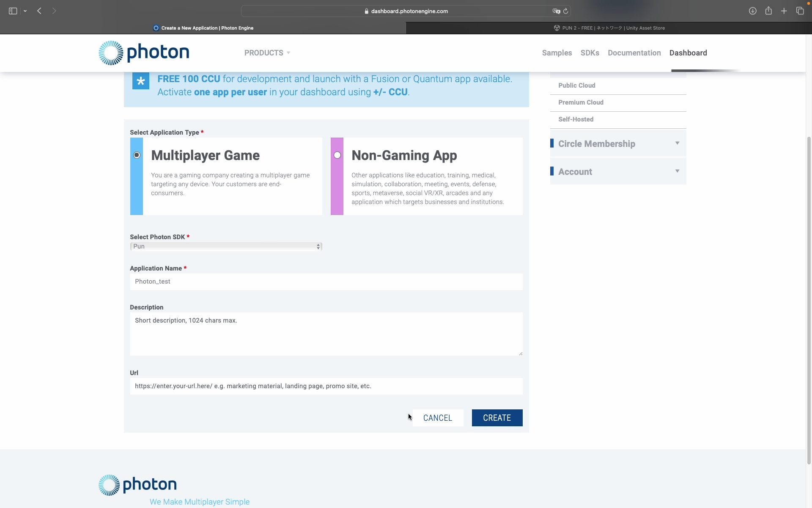Click the Photon favicon on active tab
812x508 pixels.
click(156, 28)
